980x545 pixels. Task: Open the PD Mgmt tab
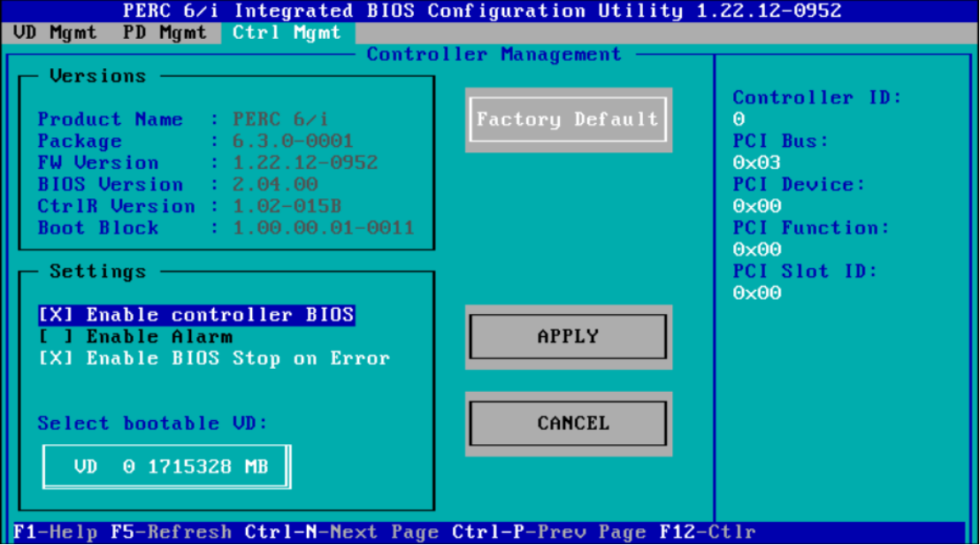tap(165, 33)
